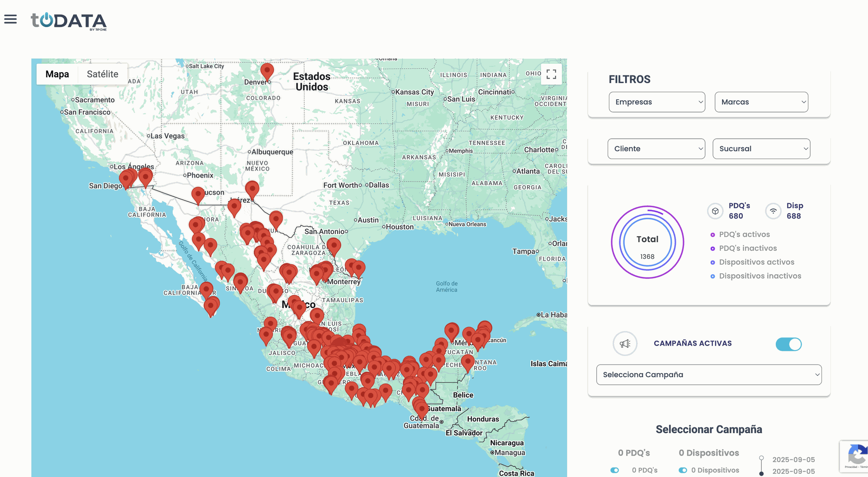Click the campaigns megaphone icon
The width and height of the screenshot is (868, 477).
pos(625,344)
